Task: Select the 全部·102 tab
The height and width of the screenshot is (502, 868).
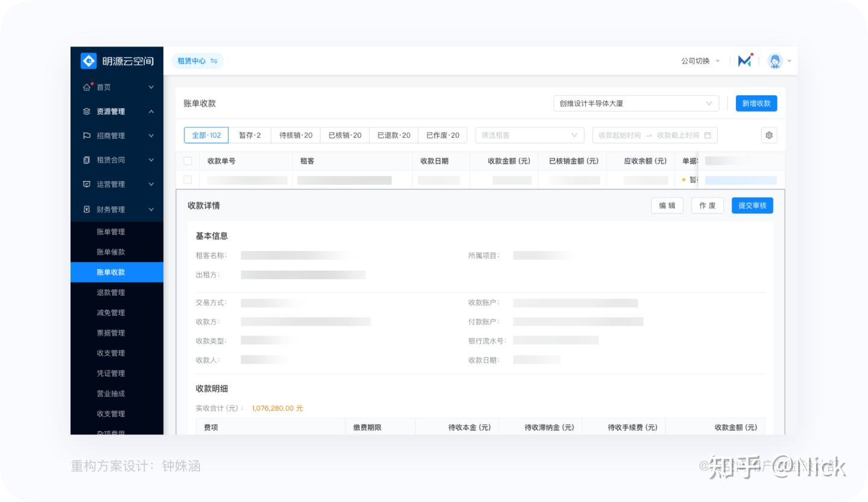Action: pos(206,135)
